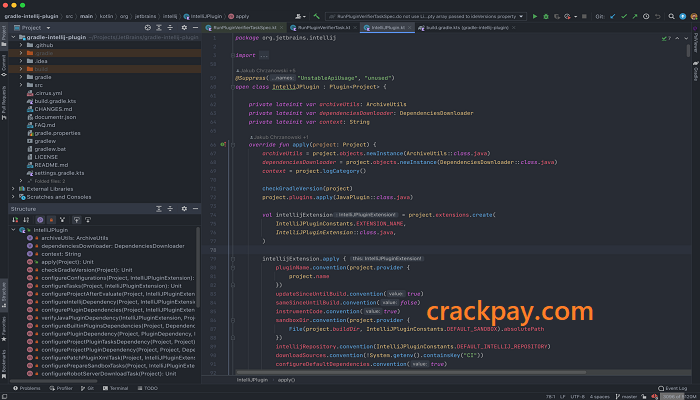Toggle Autoscroll from Source in Structure toolbar
Image resolution: width=700 pixels, height=400 pixels.
[x=88, y=220]
